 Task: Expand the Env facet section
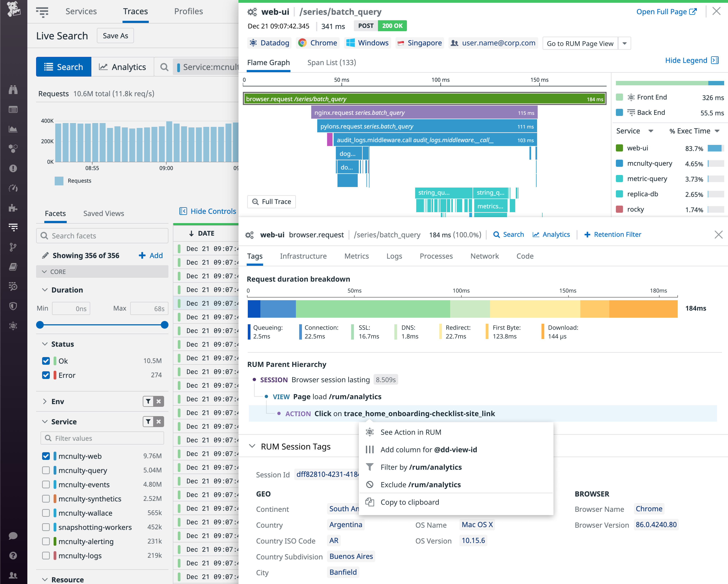pyautogui.click(x=45, y=401)
